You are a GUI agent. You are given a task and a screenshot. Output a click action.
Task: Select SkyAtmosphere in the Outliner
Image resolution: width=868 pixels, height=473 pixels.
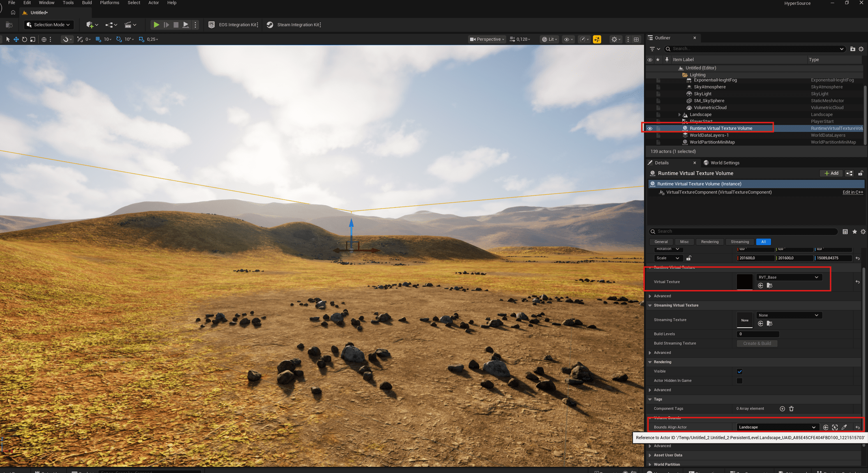(x=709, y=87)
